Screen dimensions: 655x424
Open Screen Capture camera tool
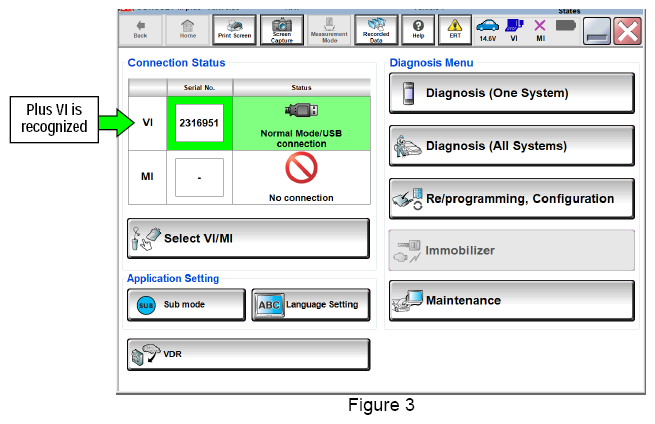pos(282,30)
